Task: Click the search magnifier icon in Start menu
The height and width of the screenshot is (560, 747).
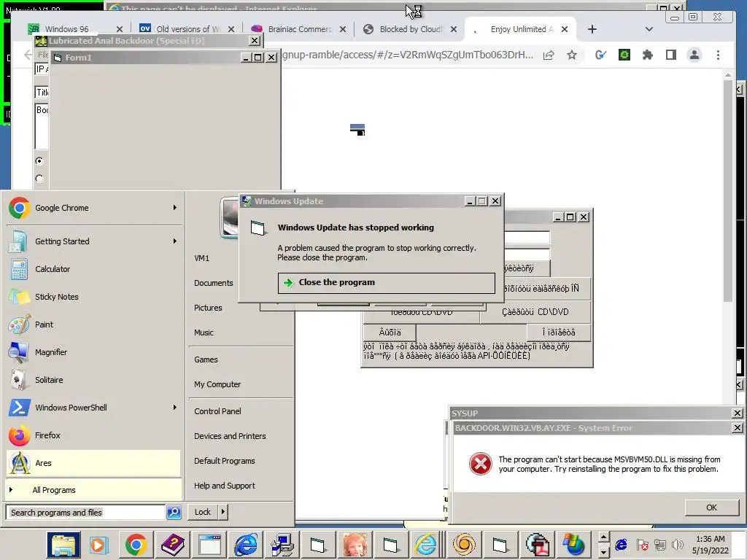Action: [x=174, y=513]
